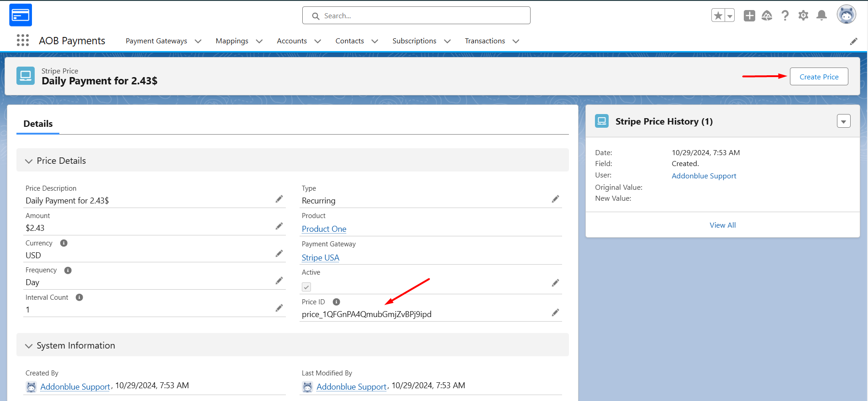The width and height of the screenshot is (868, 401).
Task: Edit navigation bar pencil icon
Action: pos(853,42)
